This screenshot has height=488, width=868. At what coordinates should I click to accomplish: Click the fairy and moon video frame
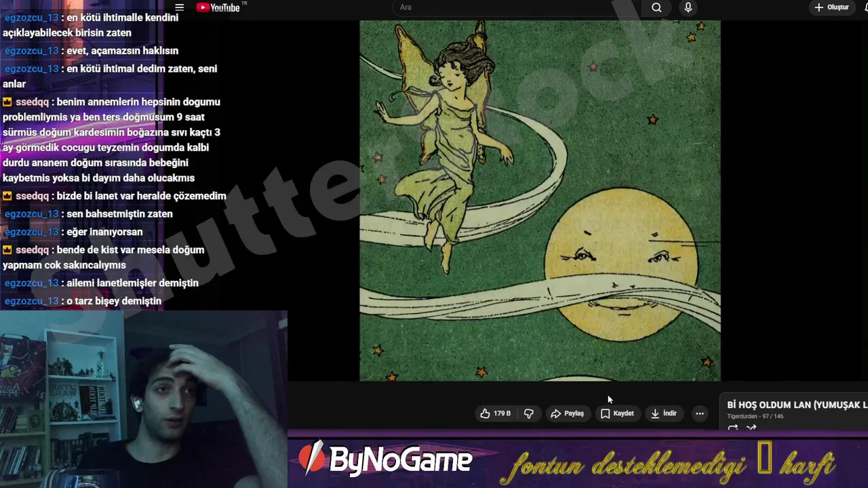click(540, 201)
